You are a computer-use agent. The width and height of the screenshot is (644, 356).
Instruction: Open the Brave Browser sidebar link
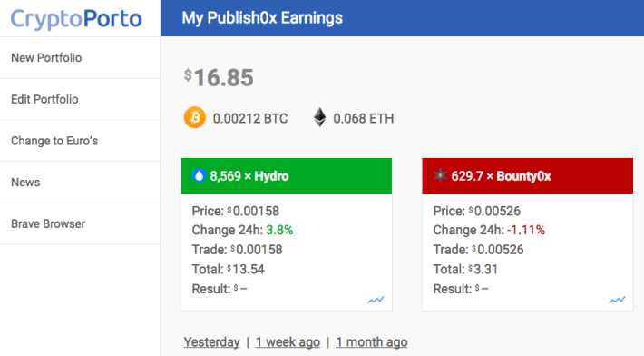point(80,224)
